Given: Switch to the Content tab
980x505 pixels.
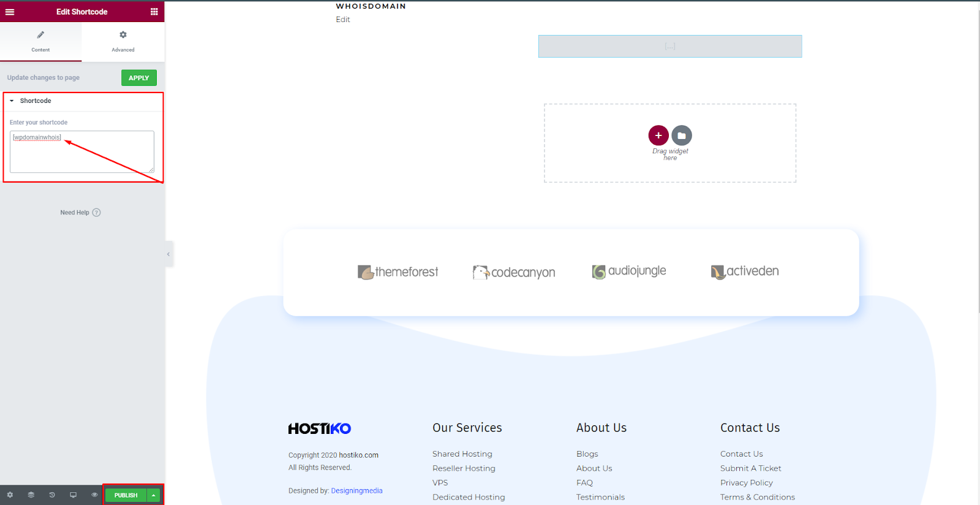Looking at the screenshot, I should click(x=40, y=42).
